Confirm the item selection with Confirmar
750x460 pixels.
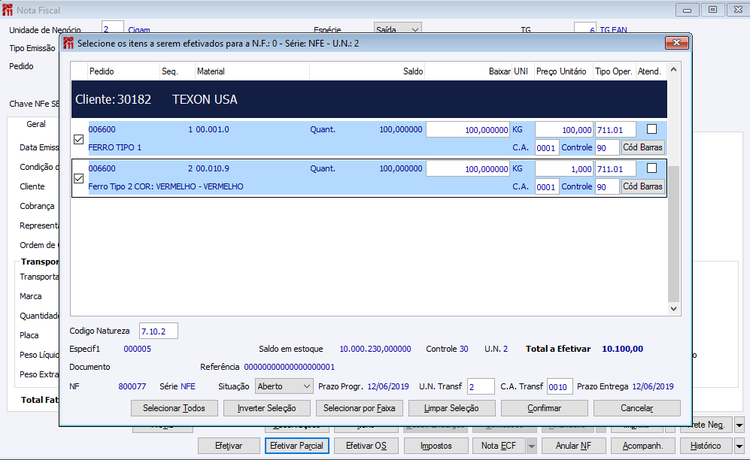[x=544, y=408]
